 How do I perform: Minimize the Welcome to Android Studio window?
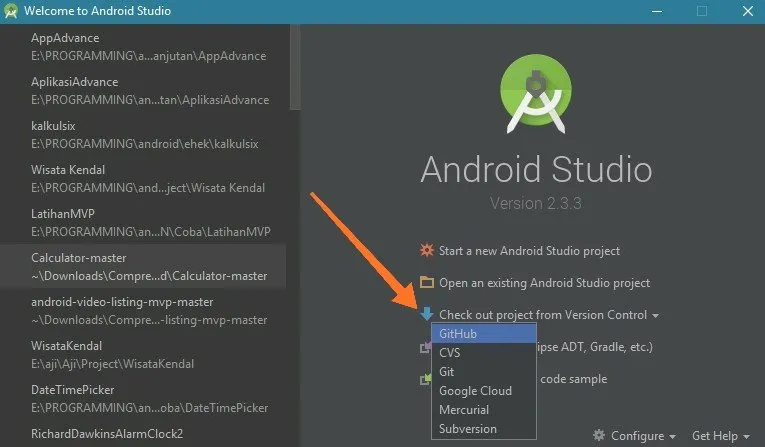pyautogui.click(x=657, y=11)
